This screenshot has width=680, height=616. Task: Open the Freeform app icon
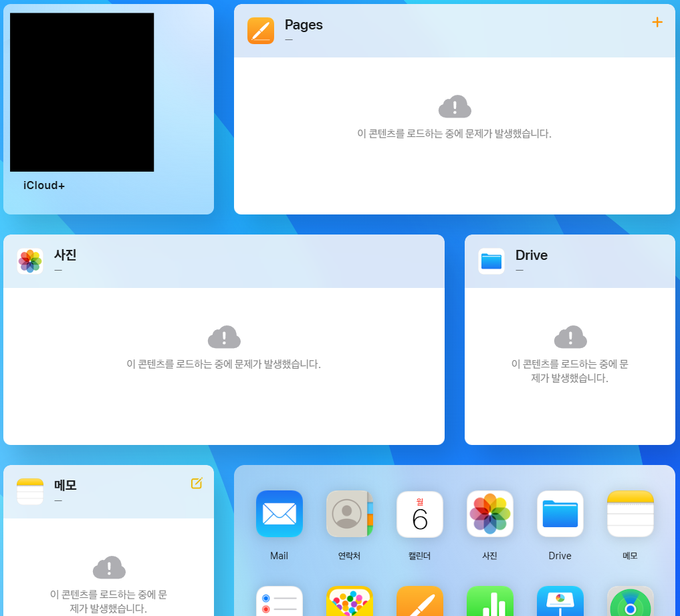coord(350,601)
